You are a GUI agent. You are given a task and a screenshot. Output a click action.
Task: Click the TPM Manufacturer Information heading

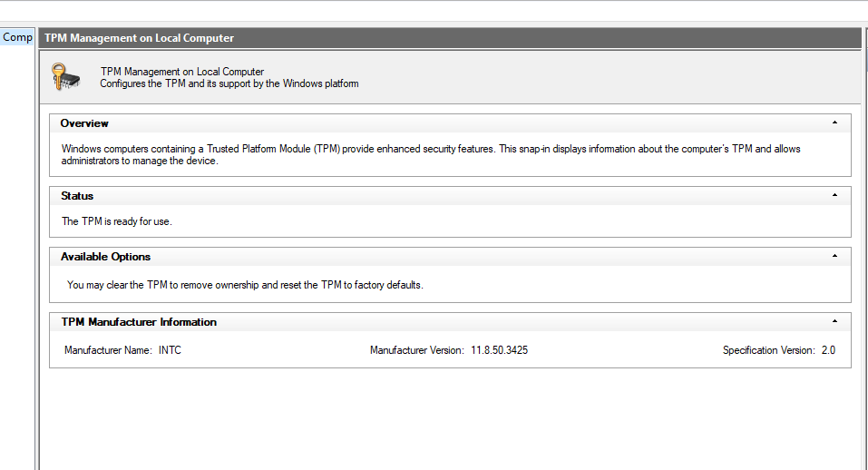coord(139,322)
